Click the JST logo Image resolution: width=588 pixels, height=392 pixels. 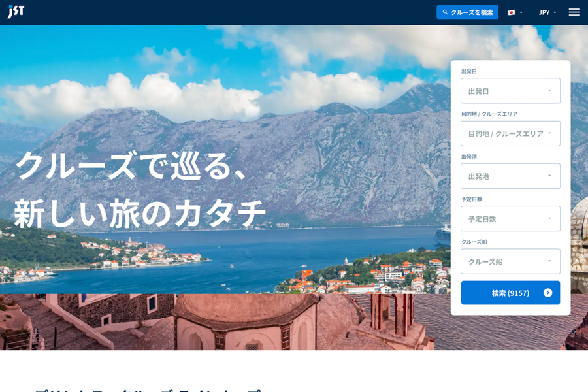[x=16, y=12]
